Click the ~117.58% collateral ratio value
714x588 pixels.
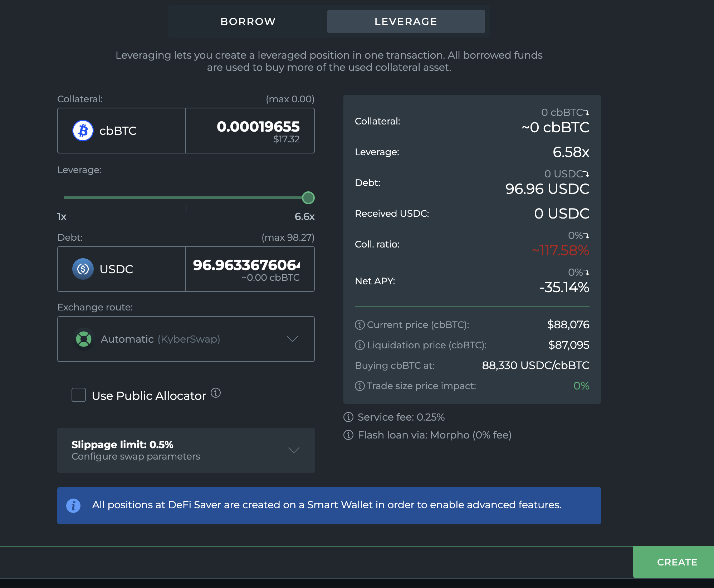pos(561,250)
